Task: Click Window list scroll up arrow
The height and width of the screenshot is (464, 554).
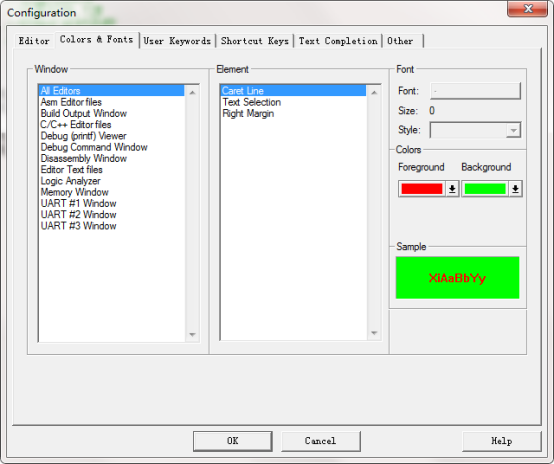Action: (x=192, y=93)
